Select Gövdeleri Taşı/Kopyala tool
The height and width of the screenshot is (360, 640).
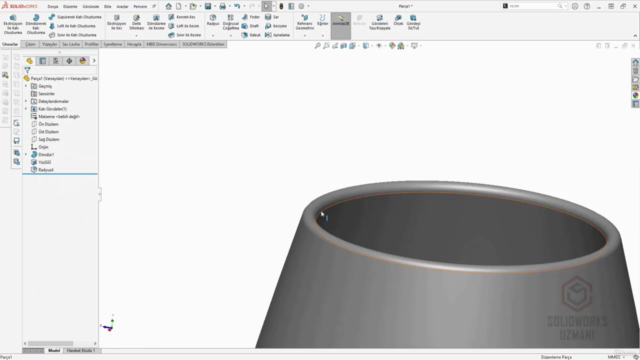click(x=380, y=22)
